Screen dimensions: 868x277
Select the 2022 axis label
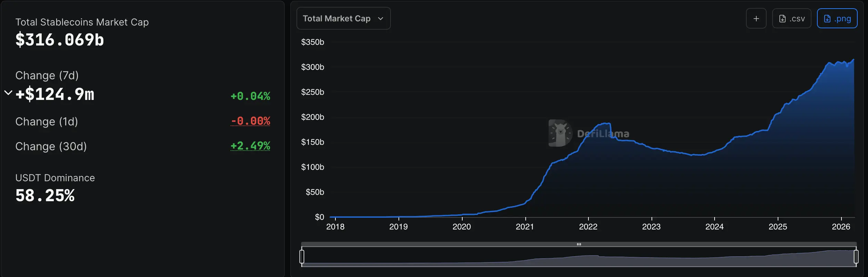click(x=589, y=227)
